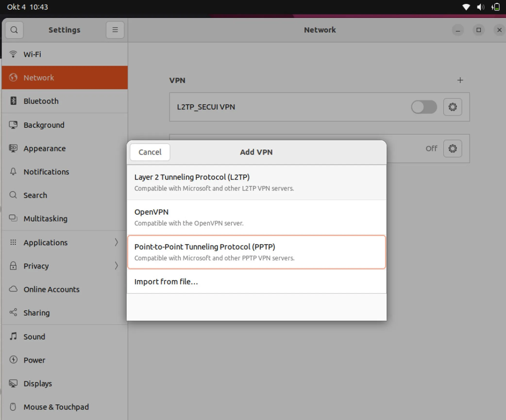Open the Appearance settings label

44,149
